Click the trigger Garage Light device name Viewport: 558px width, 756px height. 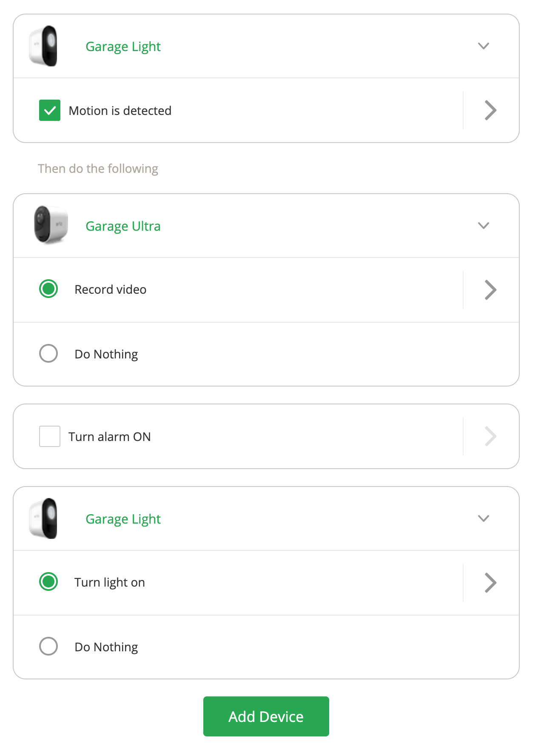click(123, 46)
